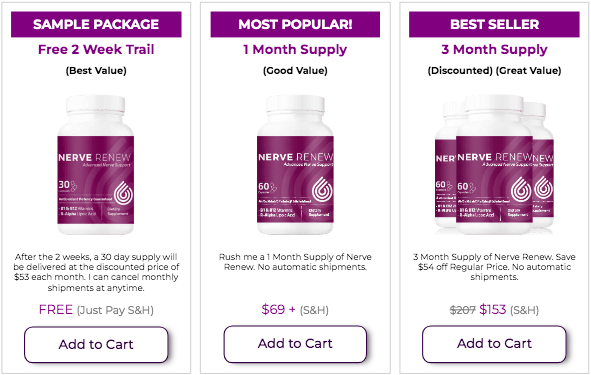Click the single 60-capsule bottle image
This screenshot has height=375, width=591.
[295, 165]
